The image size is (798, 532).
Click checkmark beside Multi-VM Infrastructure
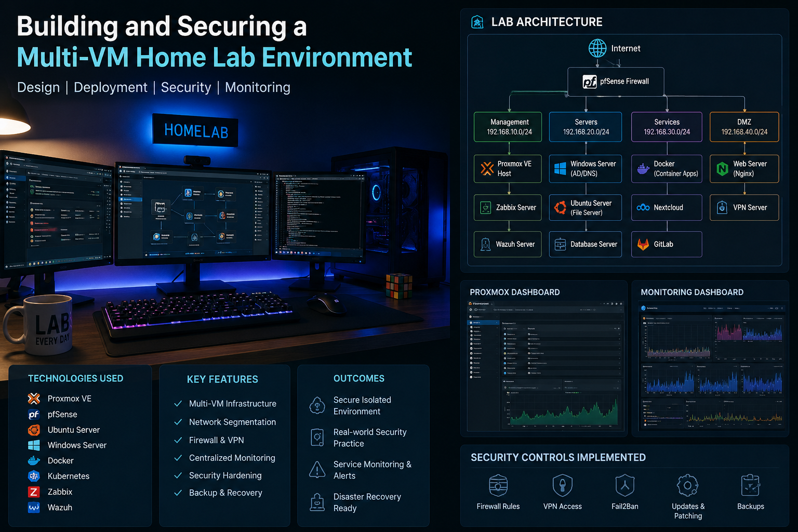[178, 404]
